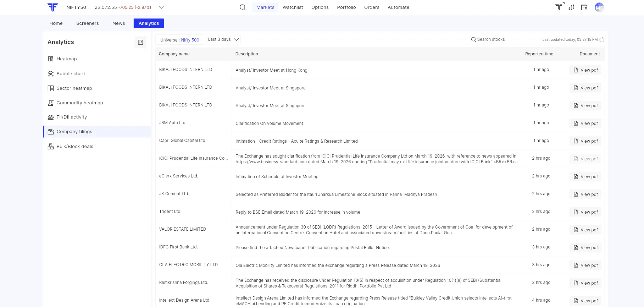Image resolution: width=644 pixels, height=307 pixels.
Task: Open Bubble chart from the sidebar
Action: 71,74
